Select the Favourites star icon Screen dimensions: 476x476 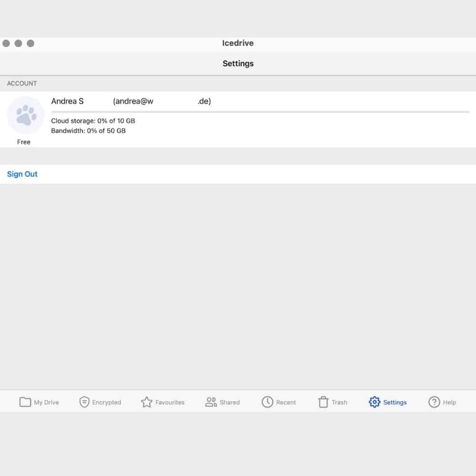(147, 402)
